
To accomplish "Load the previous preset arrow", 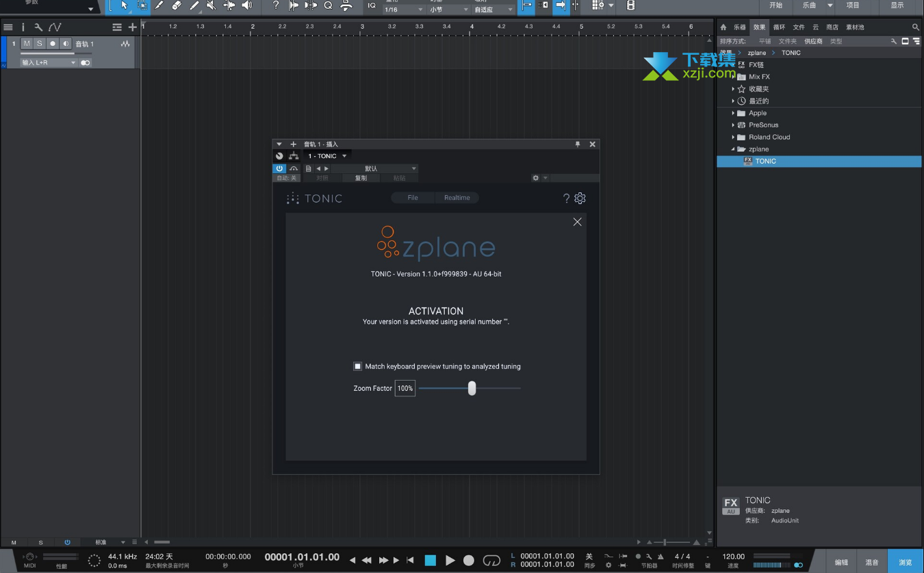I will click(x=318, y=168).
